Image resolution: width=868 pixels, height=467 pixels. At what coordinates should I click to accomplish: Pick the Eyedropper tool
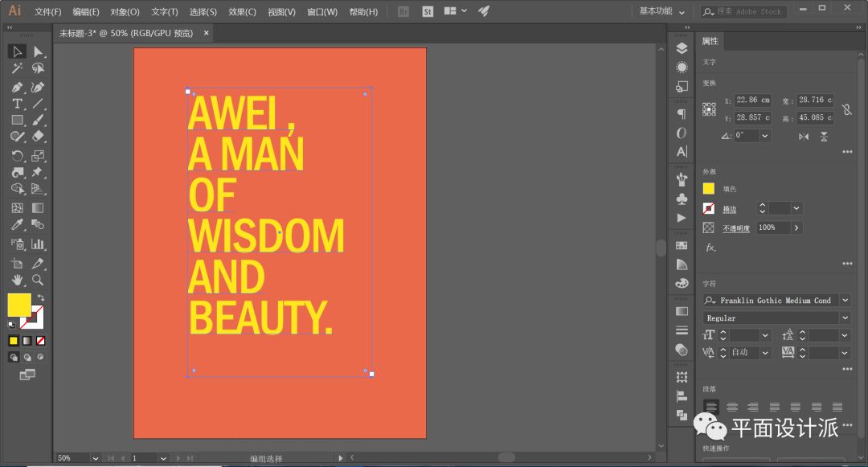pos(17,226)
